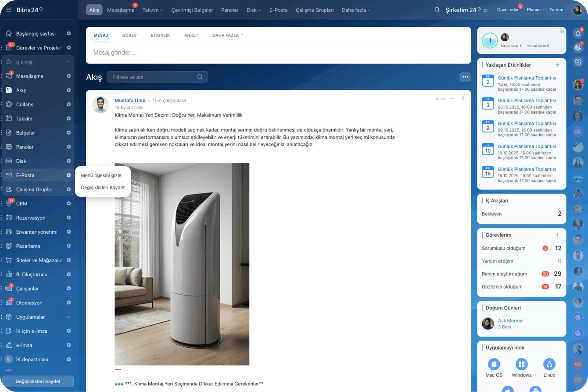
Task: Switch to the Görev tab
Action: point(129,35)
